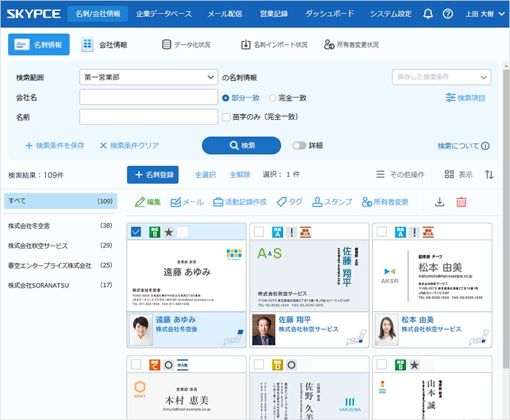This screenshot has width=510, height=420.
Task: Click the 検索項目 filter sliders icon
Action: pos(451,98)
